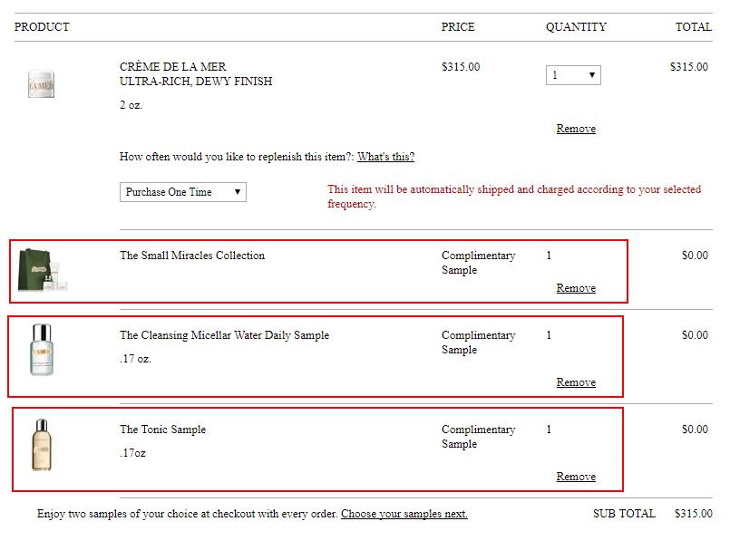
Task: Click the PRICE column header
Action: pyautogui.click(x=458, y=27)
